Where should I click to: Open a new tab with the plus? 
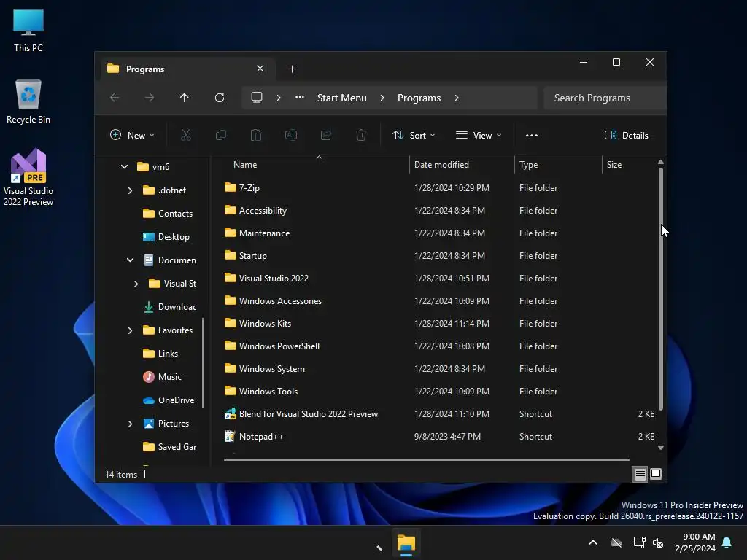292,69
